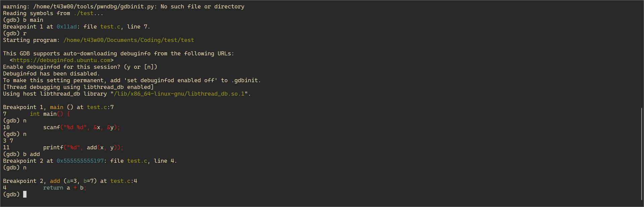Click the 0x11ad address in Breakpoint 1 line
The height and width of the screenshot is (207, 644).
67,27
